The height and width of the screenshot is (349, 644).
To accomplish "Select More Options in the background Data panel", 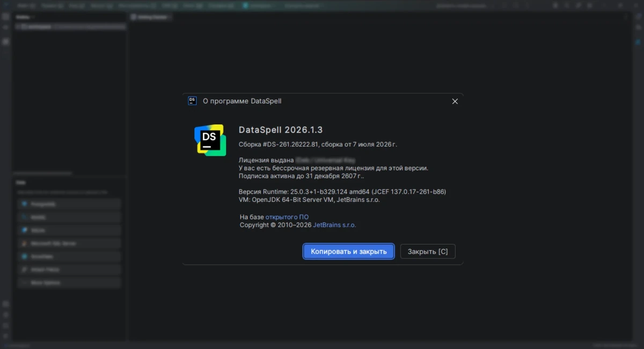I will point(69,282).
